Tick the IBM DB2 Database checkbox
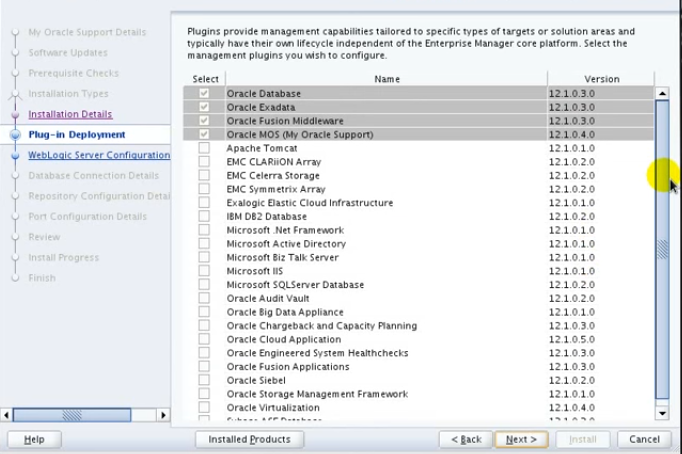The height and width of the screenshot is (454, 682). [204, 216]
